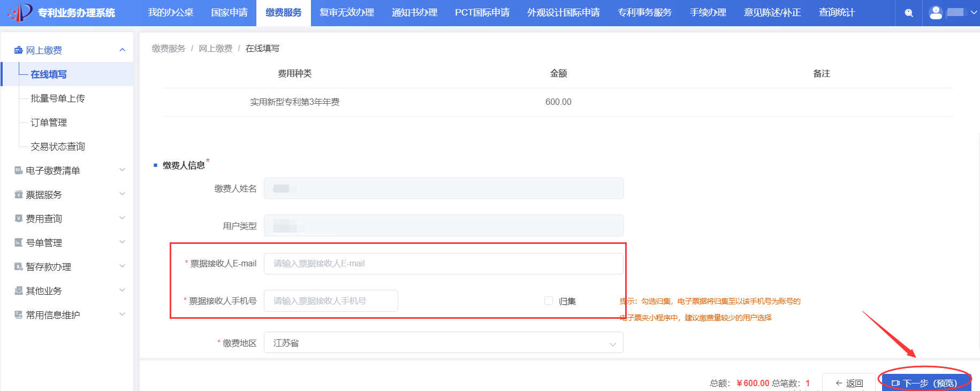The image size is (980, 391).
Task: Click the 缴费人姓名 field
Action: click(x=443, y=188)
